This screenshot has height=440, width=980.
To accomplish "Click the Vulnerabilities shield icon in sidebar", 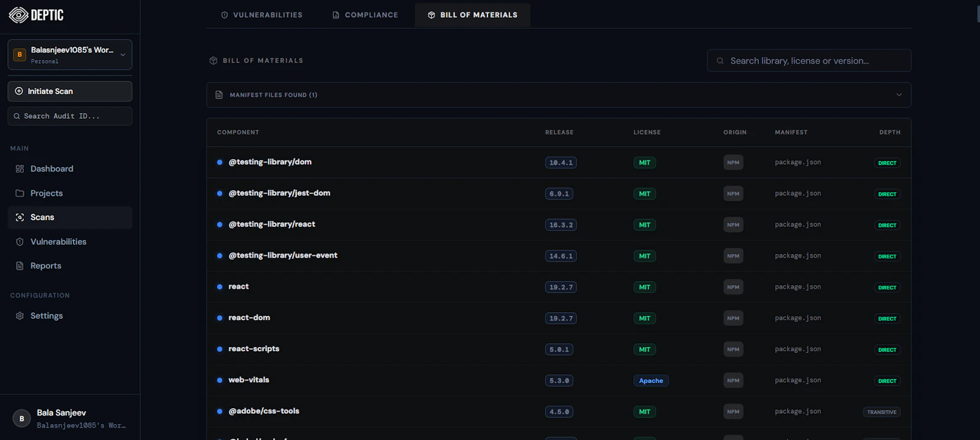I will 20,242.
